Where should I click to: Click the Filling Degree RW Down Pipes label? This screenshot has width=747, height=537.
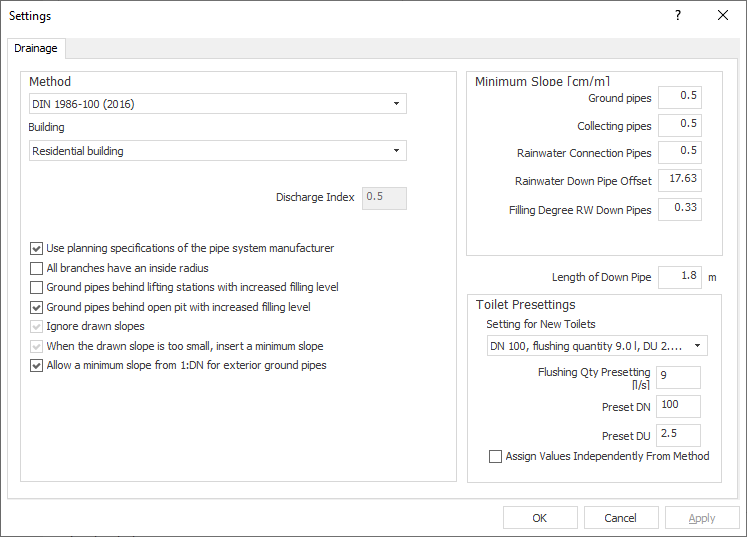pyautogui.click(x=580, y=210)
